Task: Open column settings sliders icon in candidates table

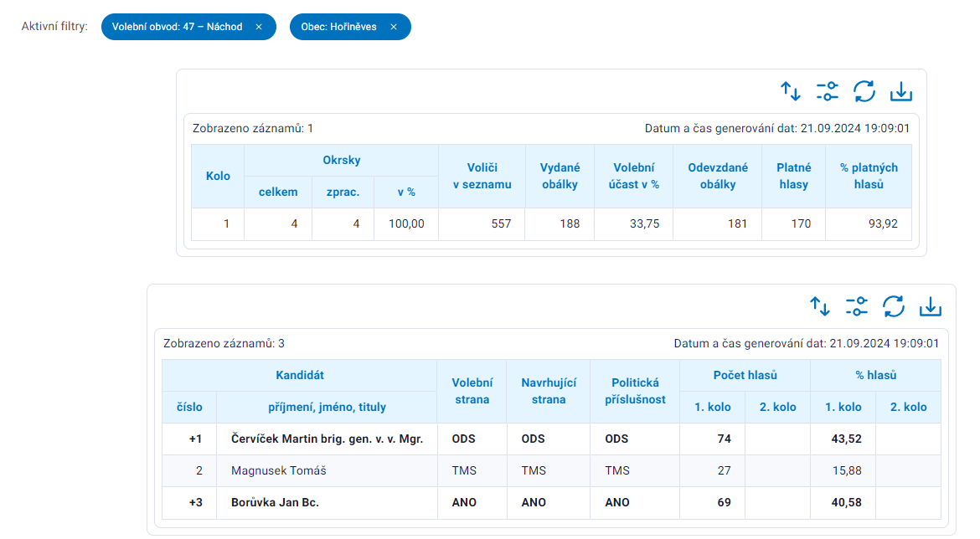Action: pyautogui.click(x=857, y=306)
